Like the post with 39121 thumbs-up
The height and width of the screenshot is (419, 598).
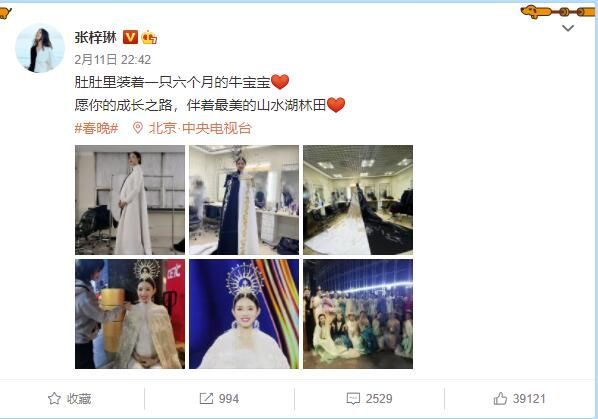coord(500,398)
